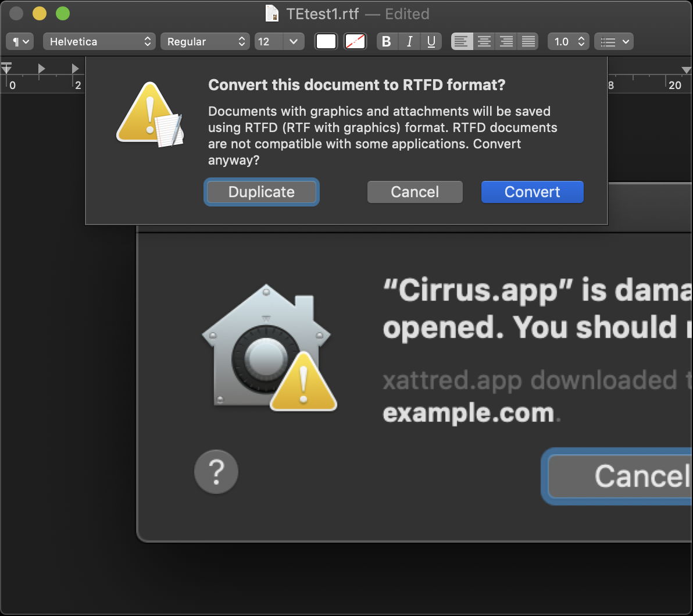
Task: Click the help question mark icon
Action: [x=216, y=471]
